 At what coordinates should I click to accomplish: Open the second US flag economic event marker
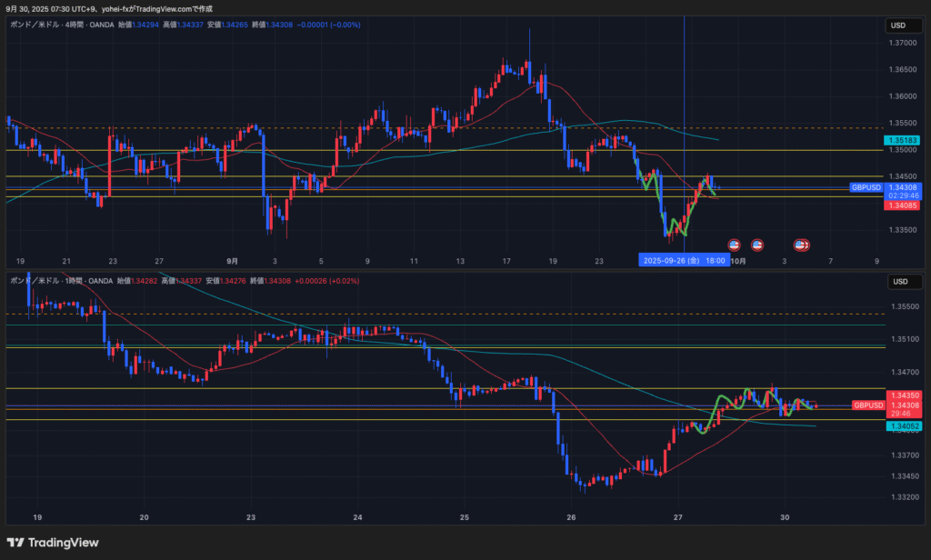pos(756,245)
